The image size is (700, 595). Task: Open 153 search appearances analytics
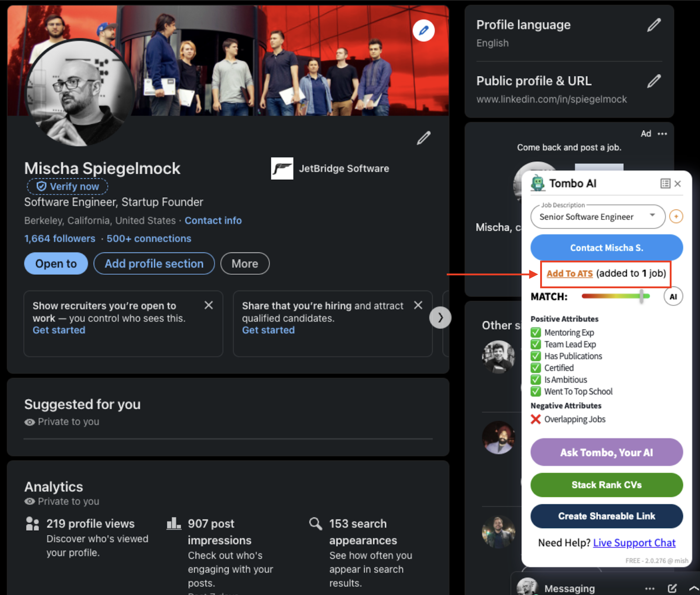click(363, 532)
